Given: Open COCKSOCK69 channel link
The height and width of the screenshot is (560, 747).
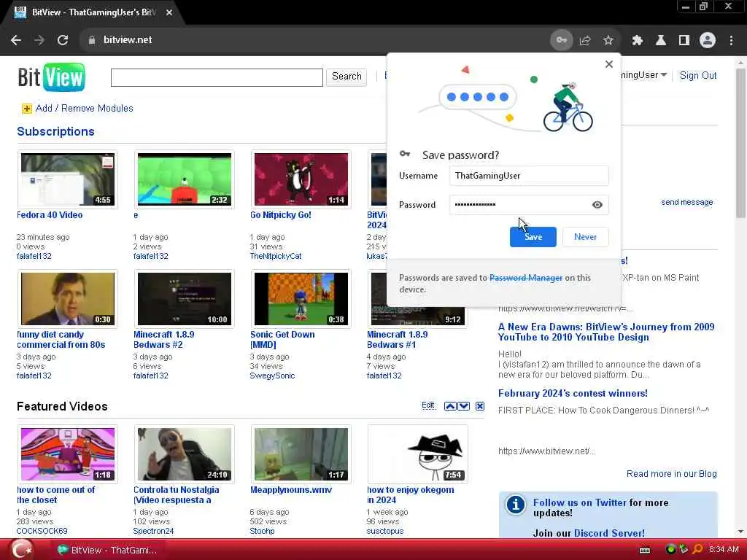Looking at the screenshot, I should (x=42, y=531).
